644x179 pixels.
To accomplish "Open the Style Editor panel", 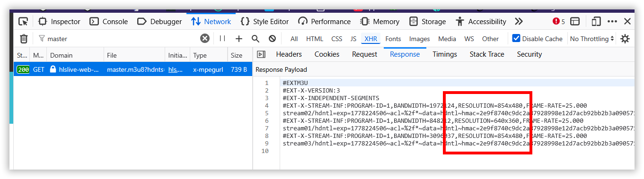I will (265, 21).
